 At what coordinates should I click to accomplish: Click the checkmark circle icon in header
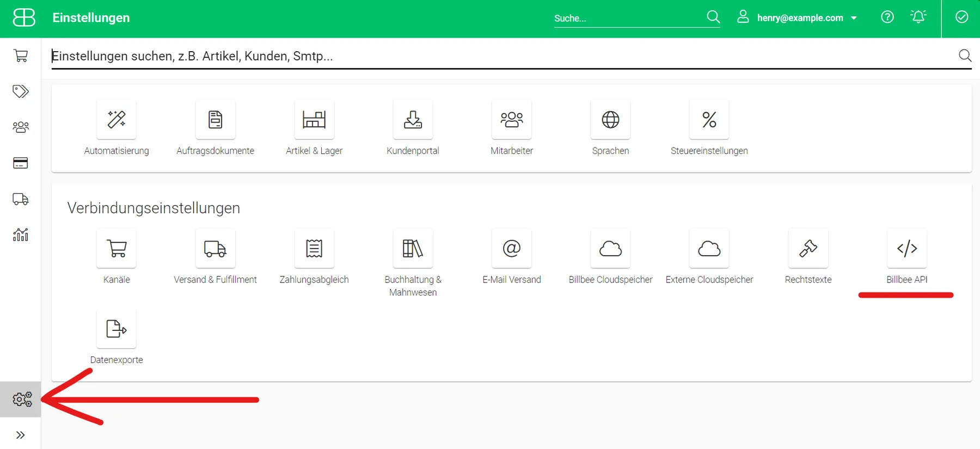pos(962,17)
